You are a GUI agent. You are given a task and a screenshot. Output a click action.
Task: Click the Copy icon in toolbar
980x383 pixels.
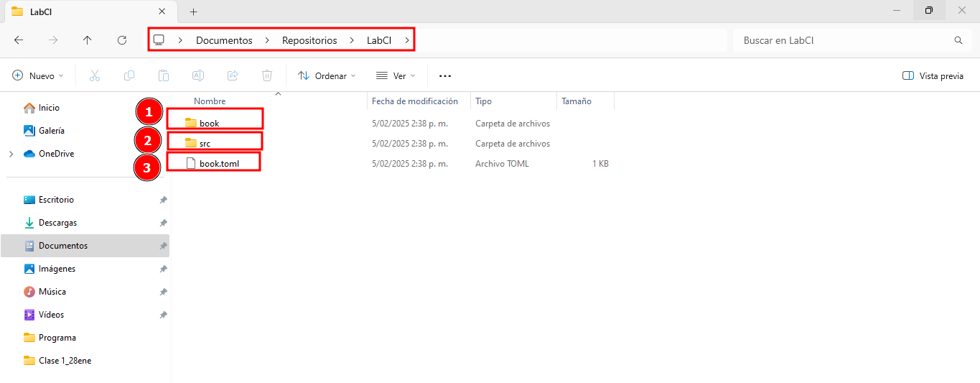point(129,75)
